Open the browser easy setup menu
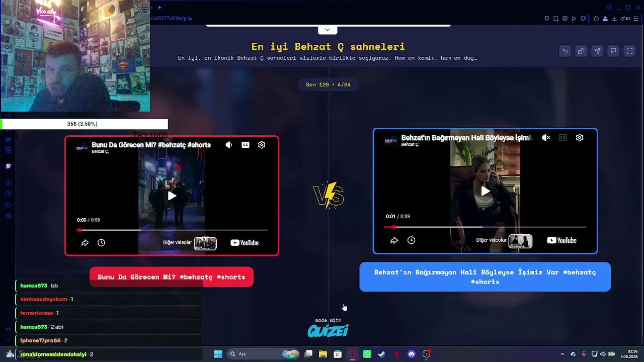Viewport: 644px width, 362px height. pyautogui.click(x=637, y=19)
